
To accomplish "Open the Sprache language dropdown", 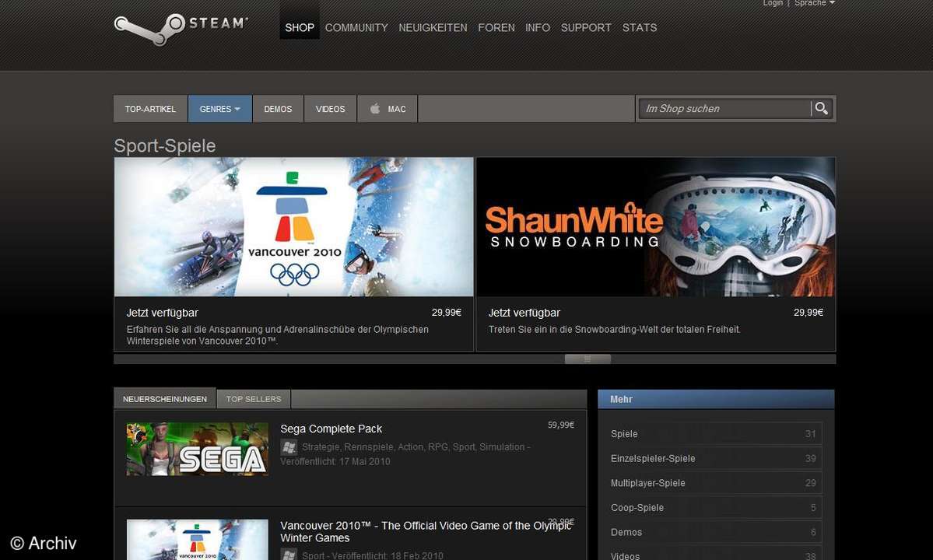I will (814, 3).
